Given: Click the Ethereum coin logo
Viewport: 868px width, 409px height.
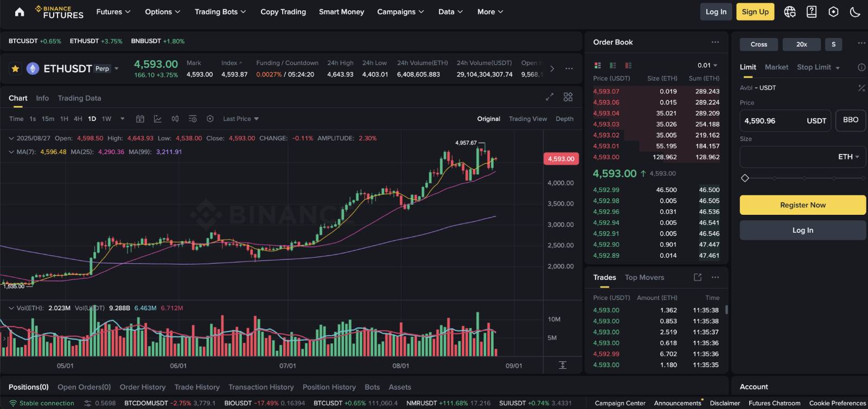Looking at the screenshot, I should click(x=33, y=69).
